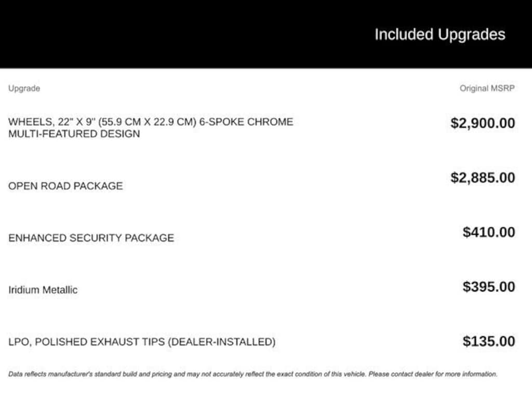Click the MULTI-FEATURED DESIGN text line
Viewport: 532px width, 399px height.
[74, 134]
